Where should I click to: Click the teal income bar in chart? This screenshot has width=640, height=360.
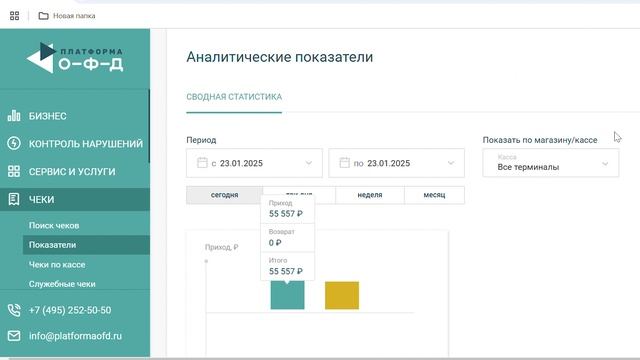click(x=287, y=295)
